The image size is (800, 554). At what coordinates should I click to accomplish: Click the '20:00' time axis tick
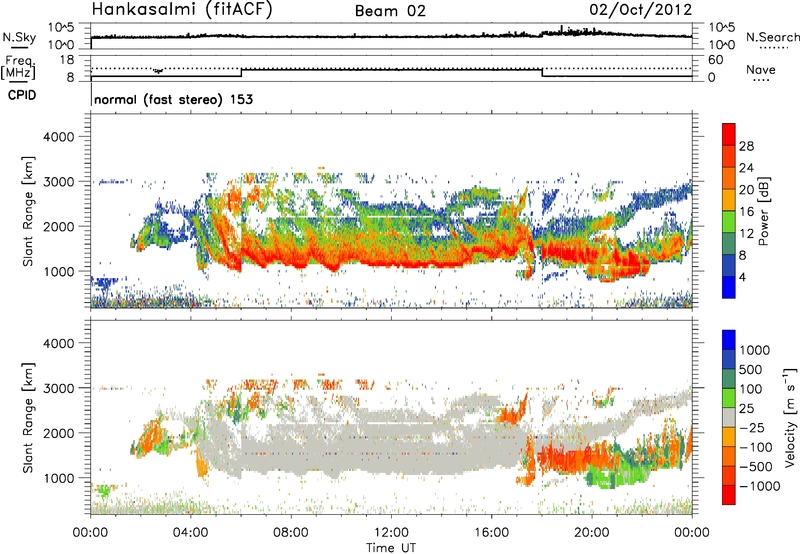pos(592,533)
